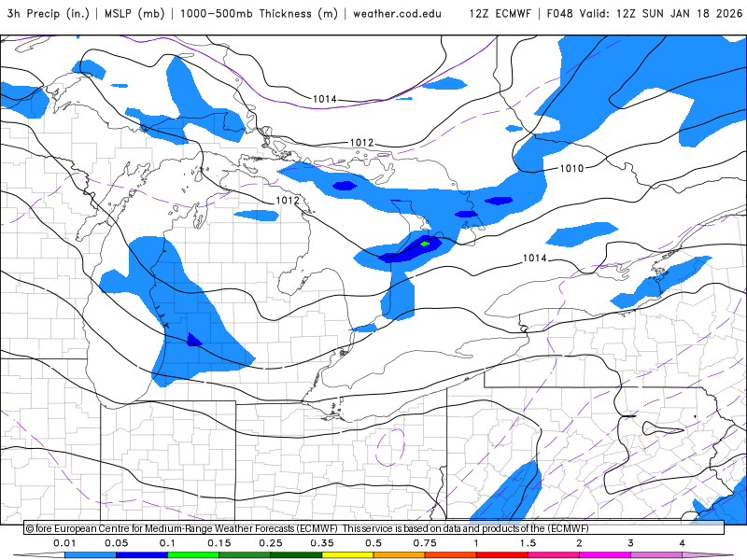747x560 pixels.
Task: Click the 0.5 legend value
Action: click(373, 543)
